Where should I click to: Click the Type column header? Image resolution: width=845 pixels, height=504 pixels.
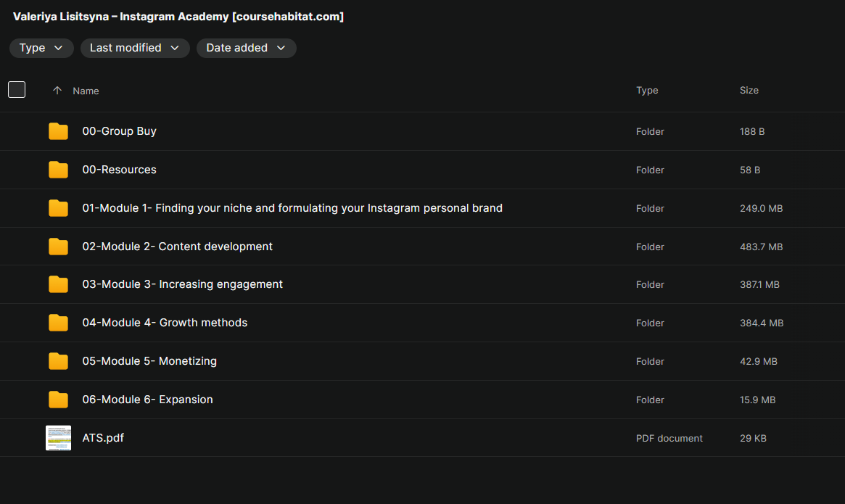click(x=647, y=90)
